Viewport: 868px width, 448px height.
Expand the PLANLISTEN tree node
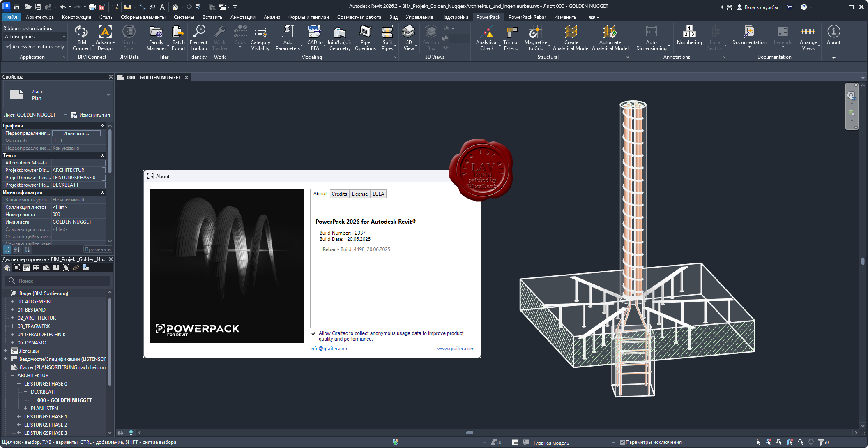click(x=25, y=408)
